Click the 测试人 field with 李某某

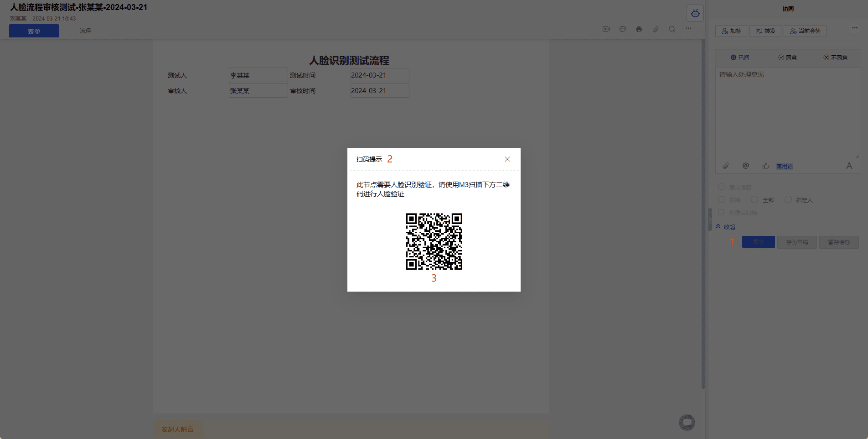(x=258, y=75)
